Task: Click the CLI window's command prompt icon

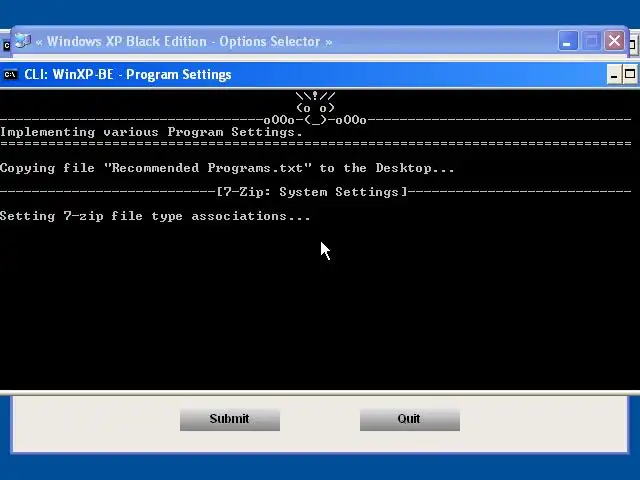Action: coord(11,75)
